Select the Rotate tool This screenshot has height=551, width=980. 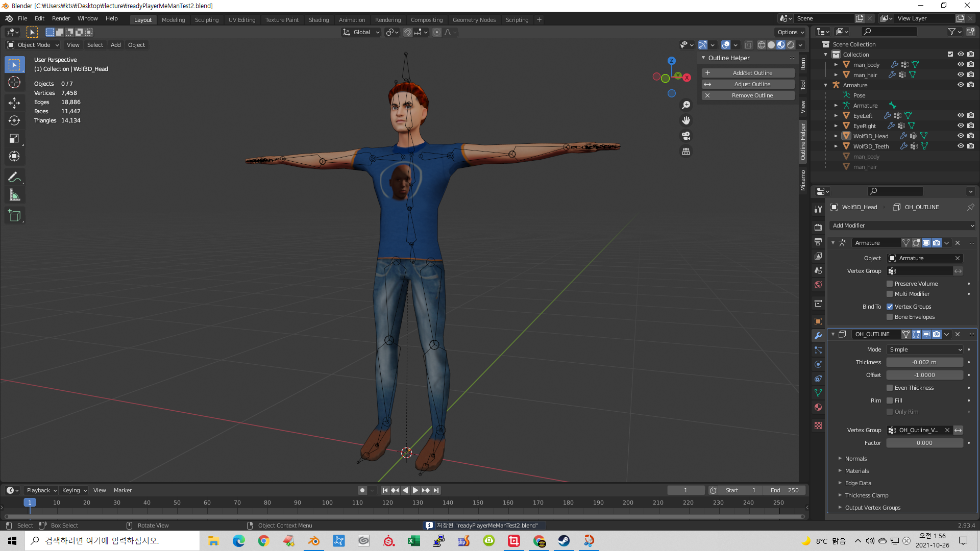pyautogui.click(x=14, y=120)
